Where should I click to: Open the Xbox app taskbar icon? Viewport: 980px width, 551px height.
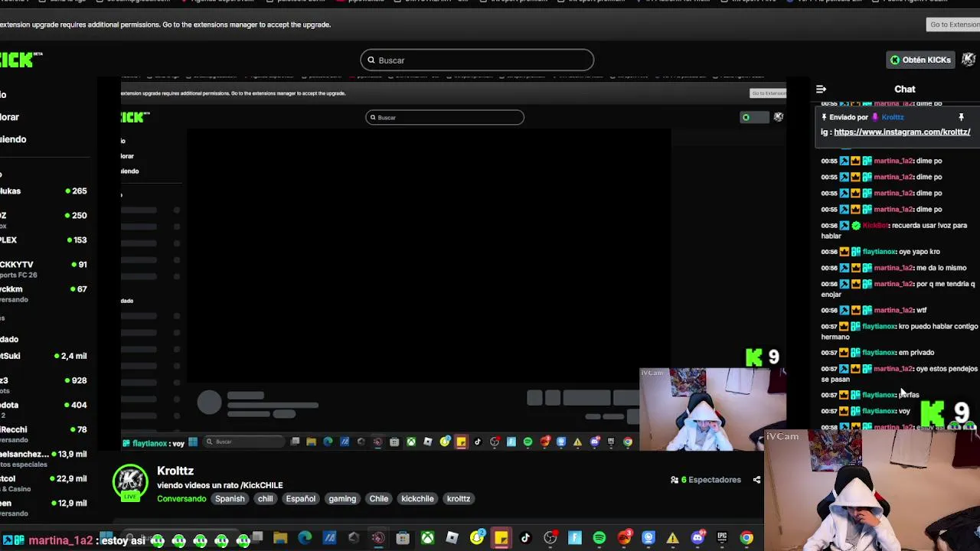(x=427, y=538)
